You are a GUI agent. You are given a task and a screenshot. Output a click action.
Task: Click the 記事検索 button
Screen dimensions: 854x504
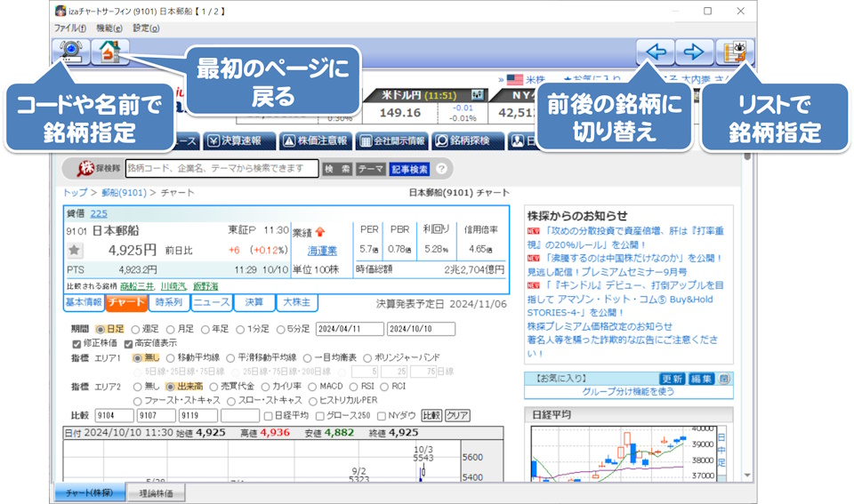[x=409, y=169]
